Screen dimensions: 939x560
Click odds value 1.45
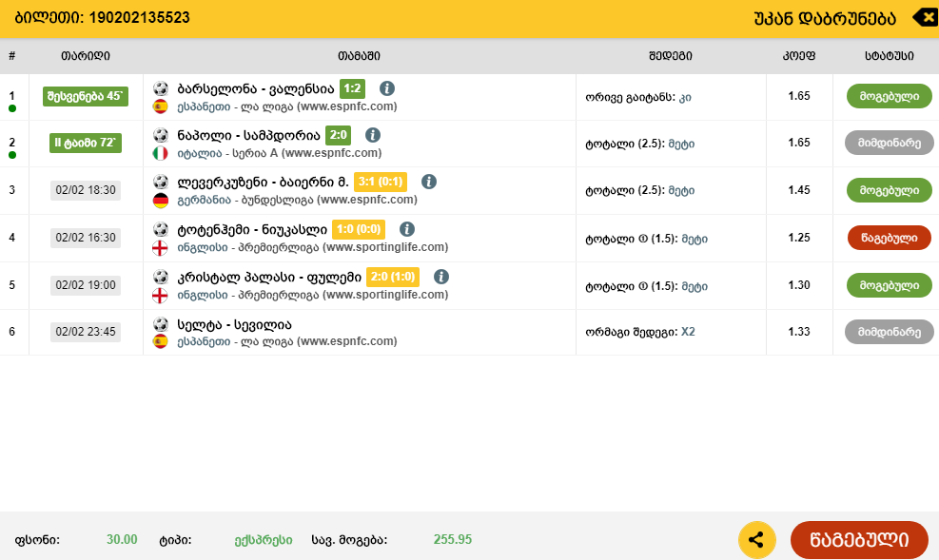coord(799,189)
